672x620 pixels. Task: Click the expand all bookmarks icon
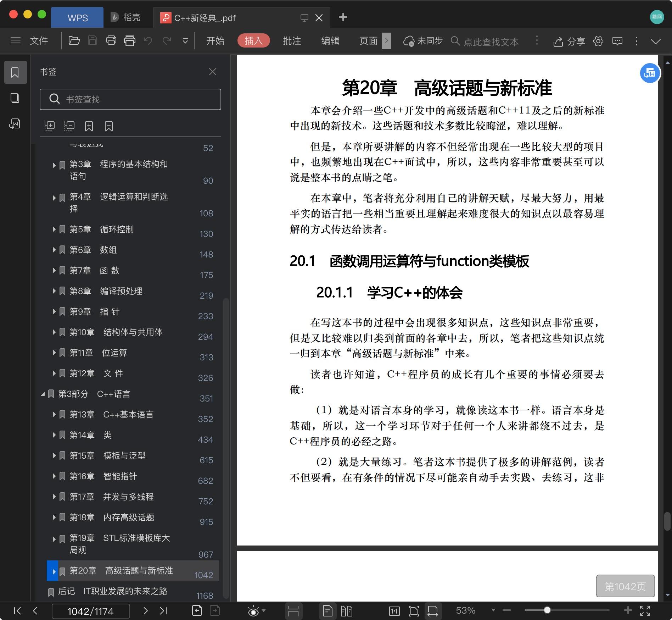49,126
